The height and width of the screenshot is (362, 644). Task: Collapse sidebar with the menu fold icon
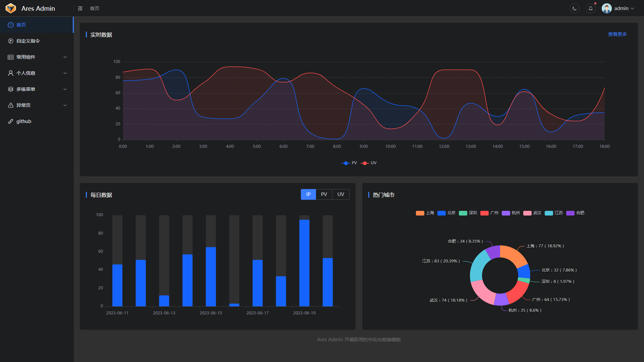pyautogui.click(x=80, y=8)
